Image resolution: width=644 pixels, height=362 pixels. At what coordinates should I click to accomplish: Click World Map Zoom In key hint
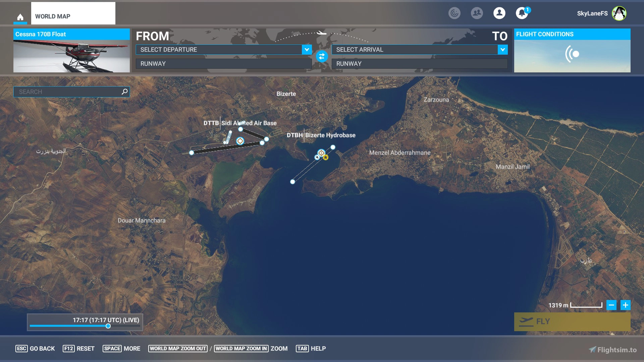point(241,349)
